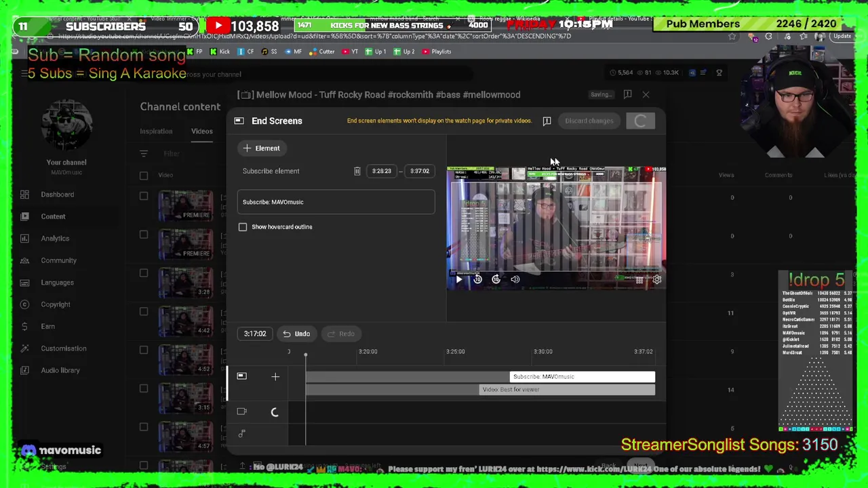Open Earn in Studio sidebar
868x488 pixels.
tap(47, 326)
